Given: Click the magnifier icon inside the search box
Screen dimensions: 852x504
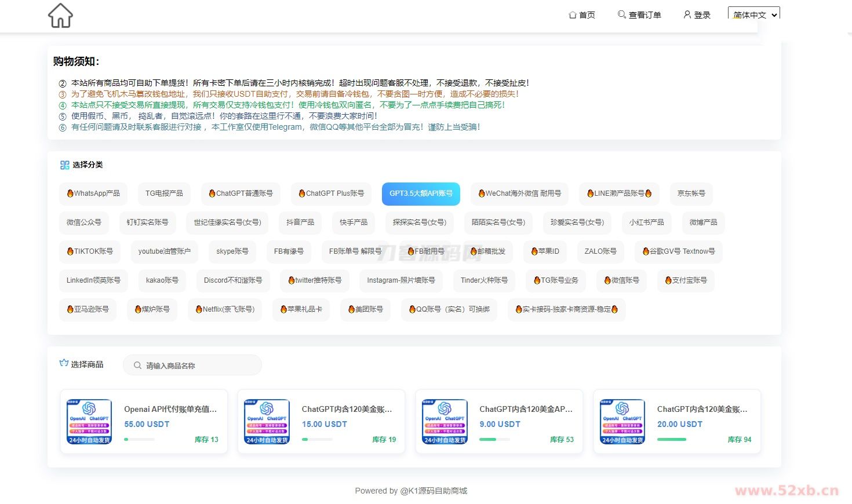Looking at the screenshot, I should [137, 365].
